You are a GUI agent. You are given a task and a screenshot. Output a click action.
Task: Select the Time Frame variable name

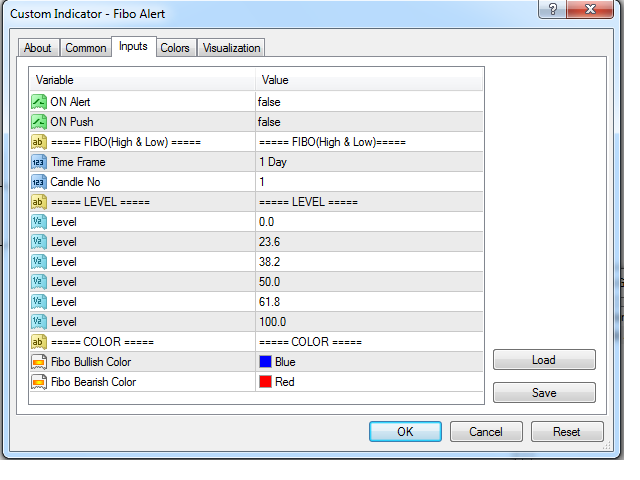coord(78,162)
